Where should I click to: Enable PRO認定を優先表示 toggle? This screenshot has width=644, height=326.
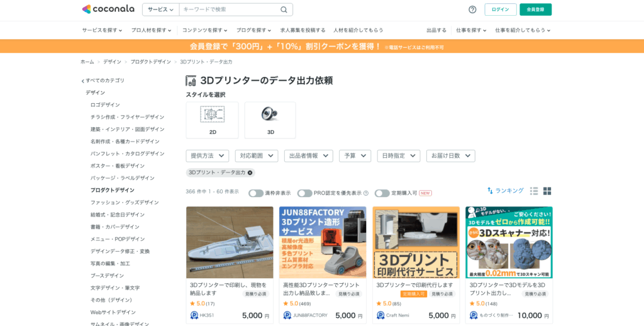click(x=304, y=193)
